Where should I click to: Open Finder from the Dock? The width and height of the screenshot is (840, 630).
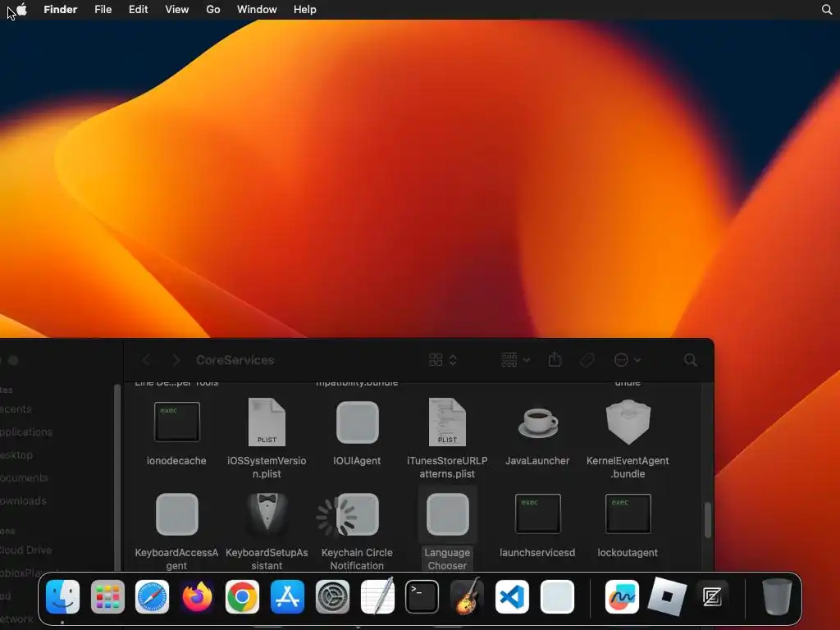[62, 597]
